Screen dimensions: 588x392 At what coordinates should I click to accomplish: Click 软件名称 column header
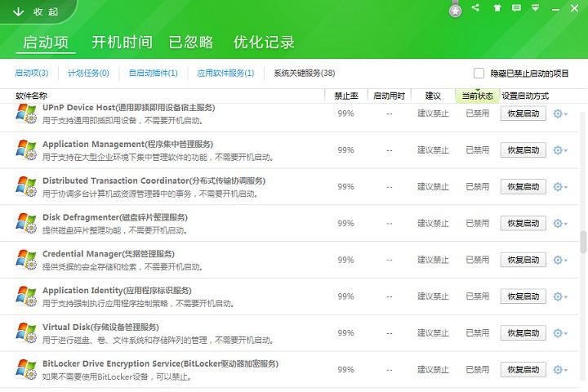coord(32,96)
